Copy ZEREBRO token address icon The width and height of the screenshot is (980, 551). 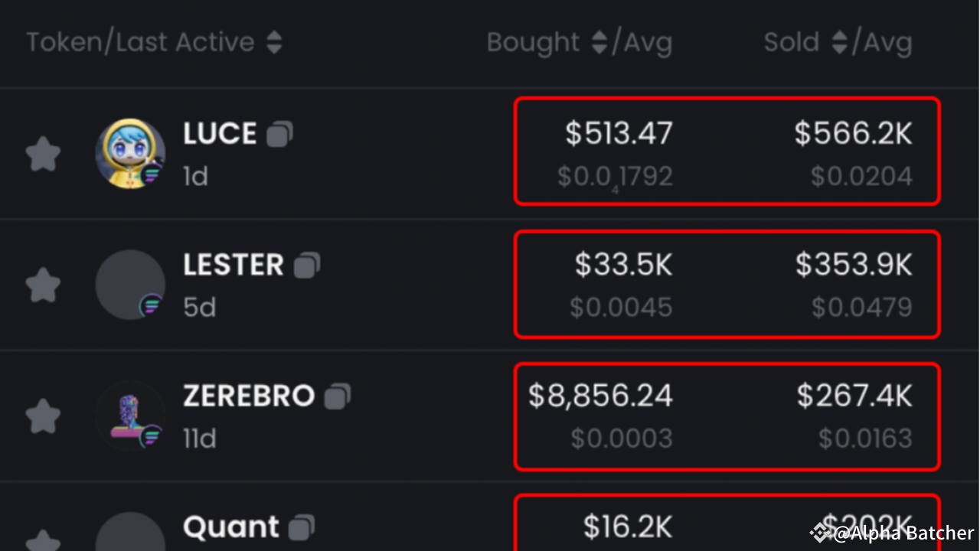pos(338,396)
